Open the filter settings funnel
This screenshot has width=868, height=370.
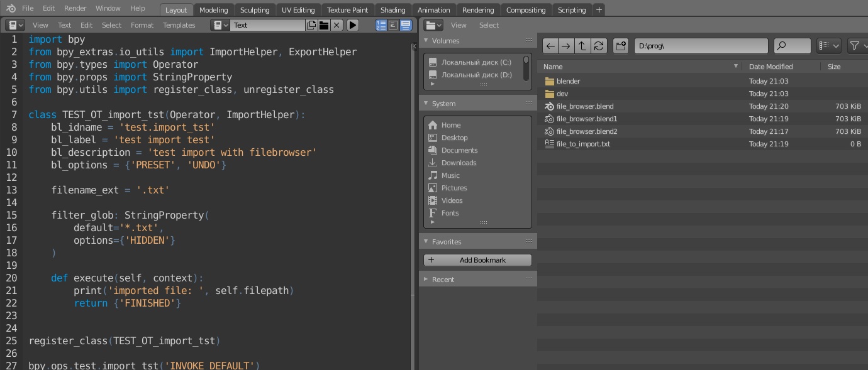[x=854, y=45]
